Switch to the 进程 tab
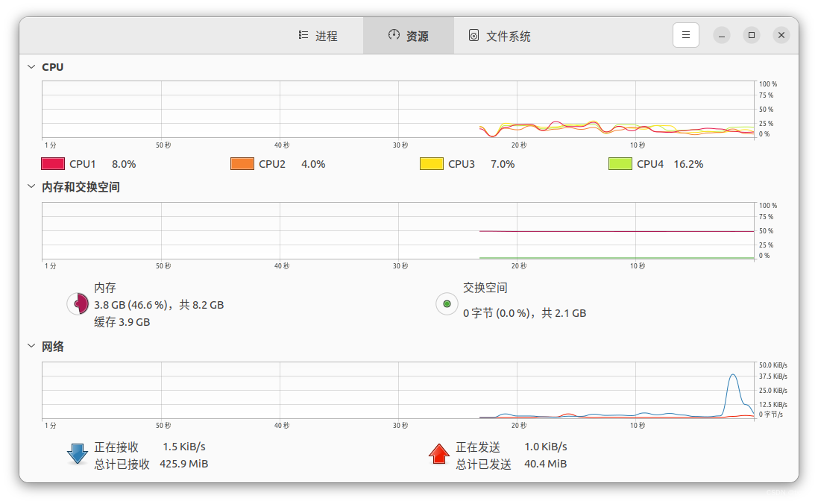 coord(318,36)
